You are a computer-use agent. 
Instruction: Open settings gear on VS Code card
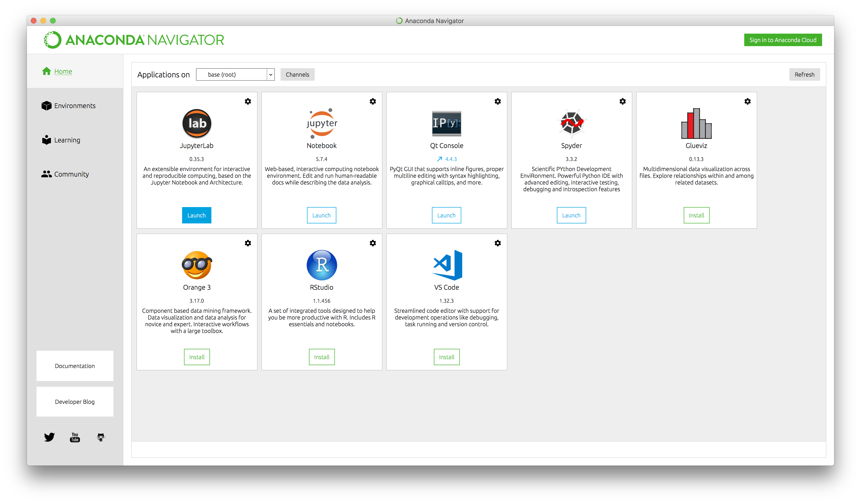(498, 243)
